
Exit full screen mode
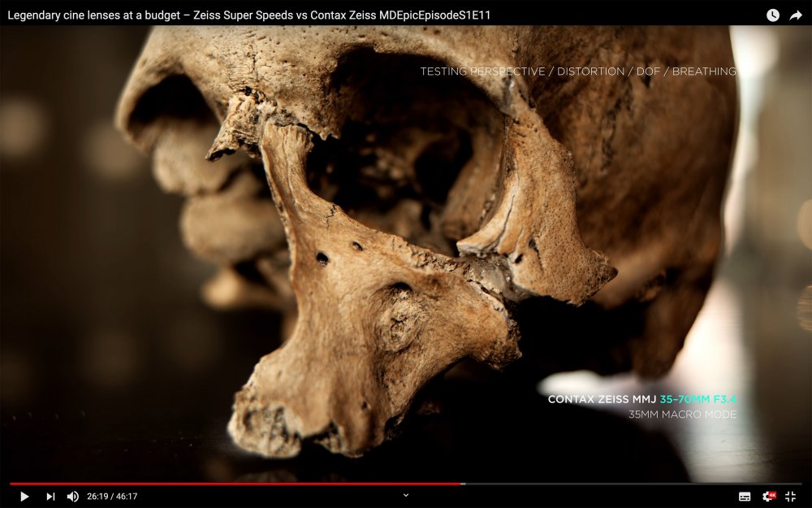coord(790,496)
